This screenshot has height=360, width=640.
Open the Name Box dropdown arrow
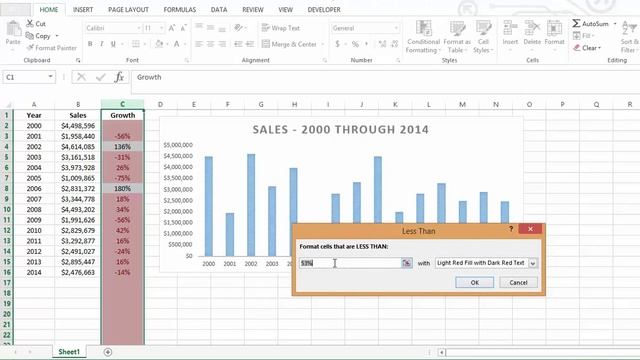[50, 77]
